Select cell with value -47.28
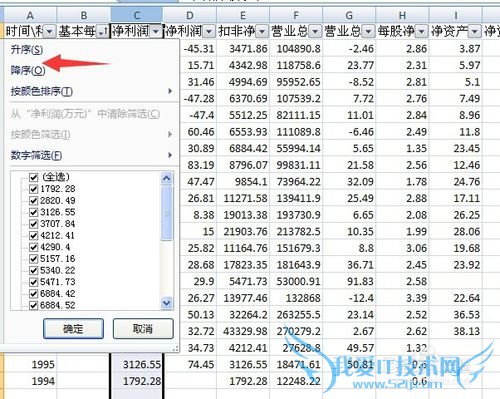 click(198, 99)
